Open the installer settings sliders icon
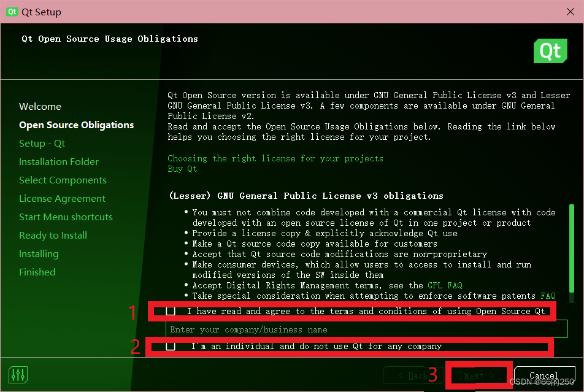This screenshot has height=392, width=584. coord(18,374)
